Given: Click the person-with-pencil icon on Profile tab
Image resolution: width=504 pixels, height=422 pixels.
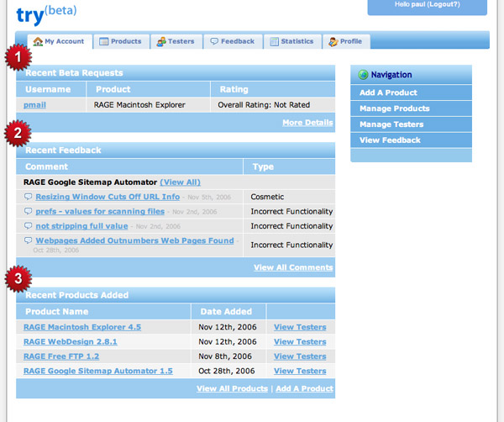Looking at the screenshot, I should coord(333,42).
